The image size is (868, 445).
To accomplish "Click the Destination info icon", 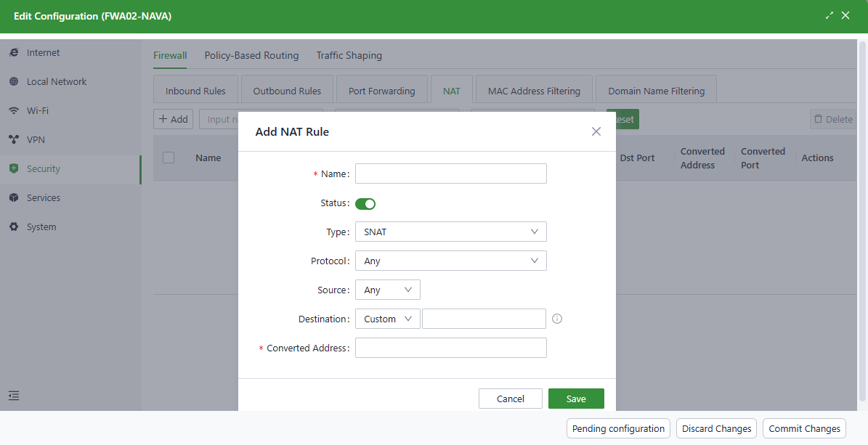I will tap(558, 319).
